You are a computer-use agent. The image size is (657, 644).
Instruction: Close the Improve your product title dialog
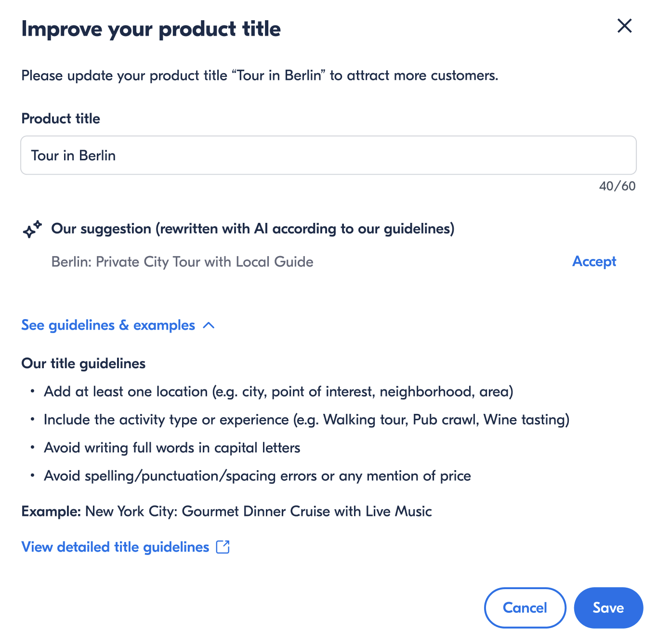coord(624,26)
